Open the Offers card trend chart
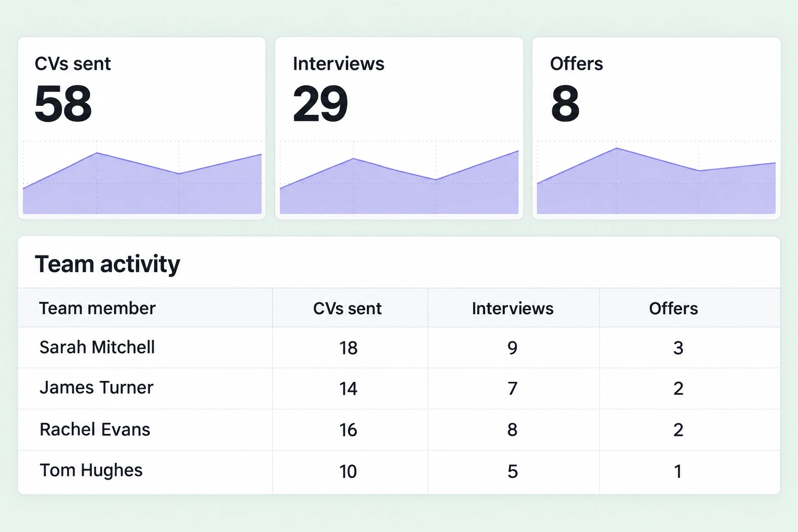Viewport: 798px width, 532px height. (656, 177)
